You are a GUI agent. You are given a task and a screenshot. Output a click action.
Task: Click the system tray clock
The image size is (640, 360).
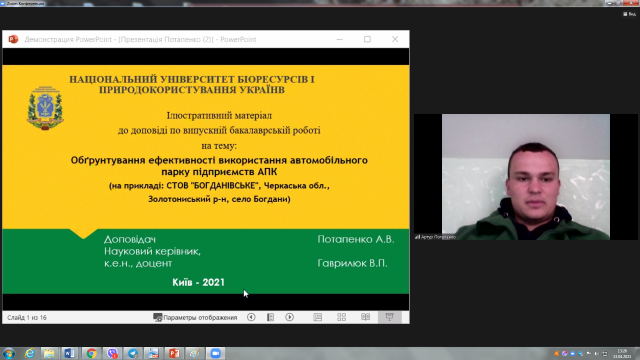point(622,353)
